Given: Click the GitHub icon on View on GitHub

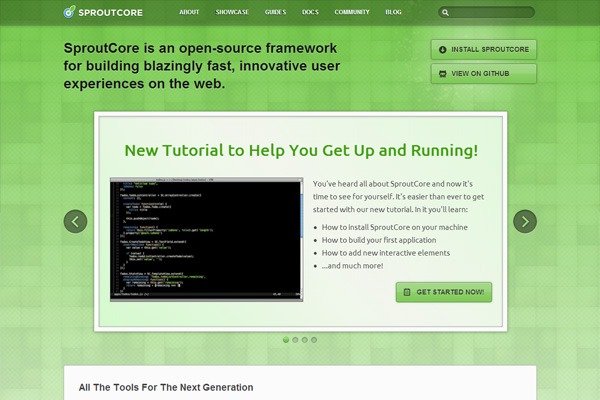Looking at the screenshot, I should [x=443, y=74].
